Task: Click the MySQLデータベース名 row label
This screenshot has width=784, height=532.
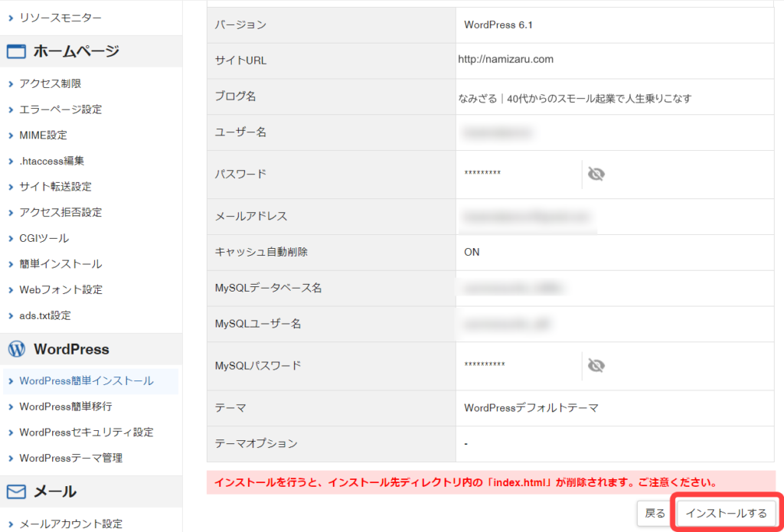Action: (268, 288)
